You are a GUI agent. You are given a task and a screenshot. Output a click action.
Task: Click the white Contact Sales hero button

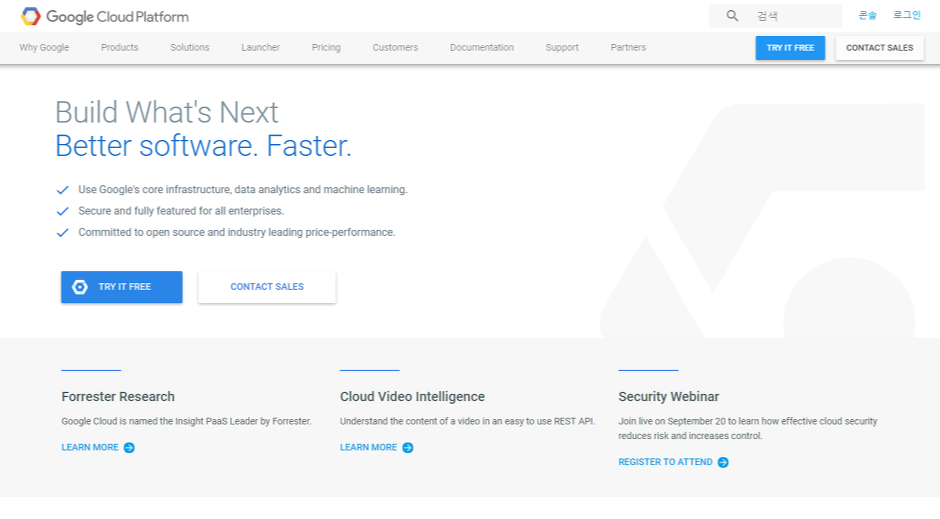coord(267,287)
